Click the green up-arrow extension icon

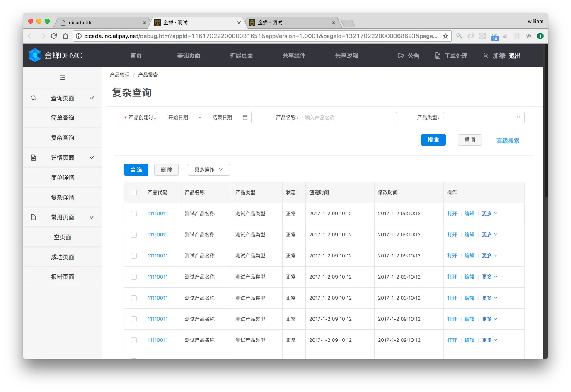[540, 36]
